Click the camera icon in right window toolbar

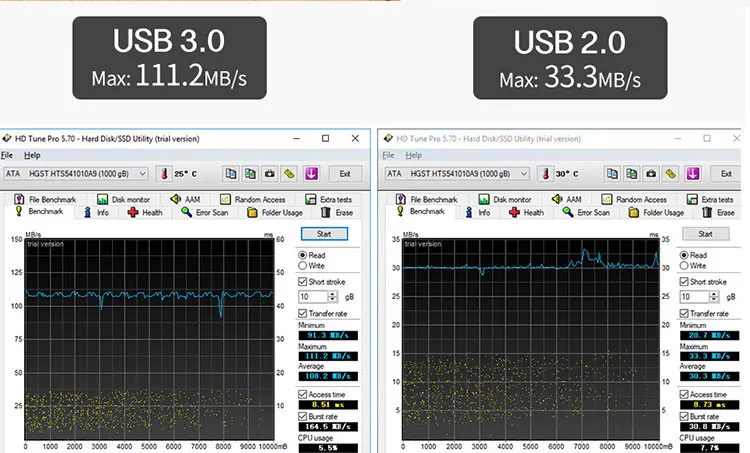(x=651, y=174)
